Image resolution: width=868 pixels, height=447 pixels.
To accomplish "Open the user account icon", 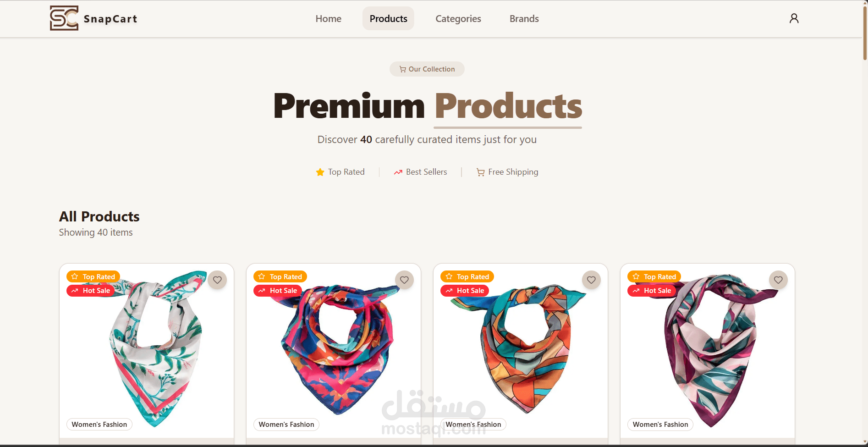I will [x=794, y=18].
